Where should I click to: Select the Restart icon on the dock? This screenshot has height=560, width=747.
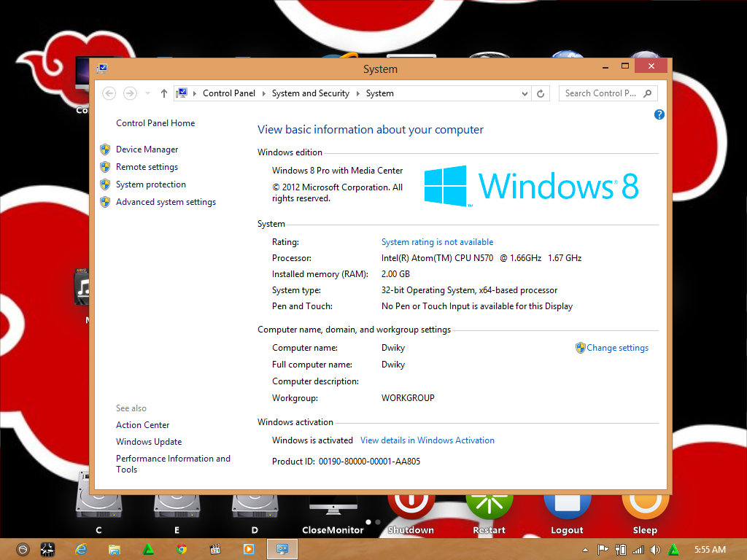pos(489,503)
